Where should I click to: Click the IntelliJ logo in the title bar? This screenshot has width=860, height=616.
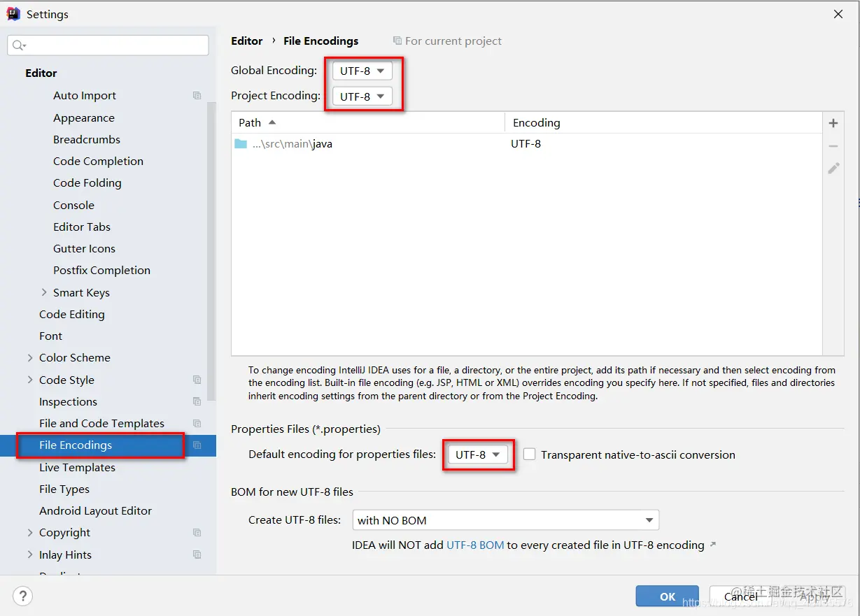[x=13, y=14]
